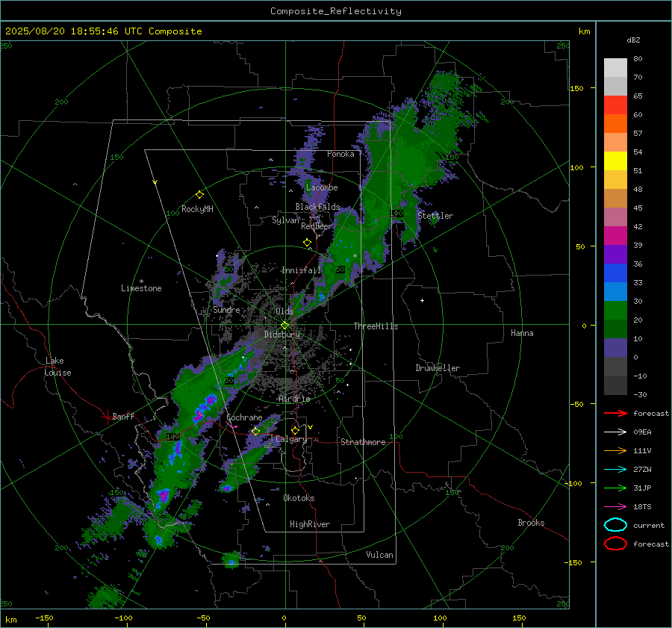Screen dimensions: 672x628
Task: Pick the bright green 20–30 dBZ band
Action: pos(615,311)
